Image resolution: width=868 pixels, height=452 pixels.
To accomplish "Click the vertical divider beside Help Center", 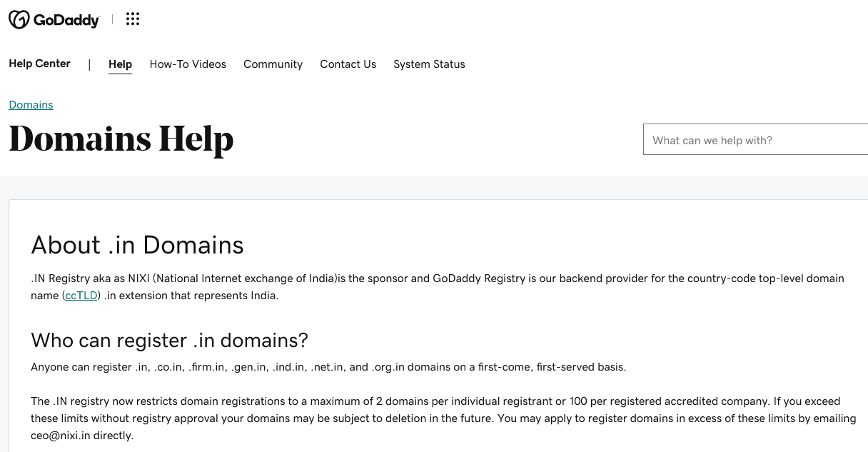I will click(x=89, y=64).
